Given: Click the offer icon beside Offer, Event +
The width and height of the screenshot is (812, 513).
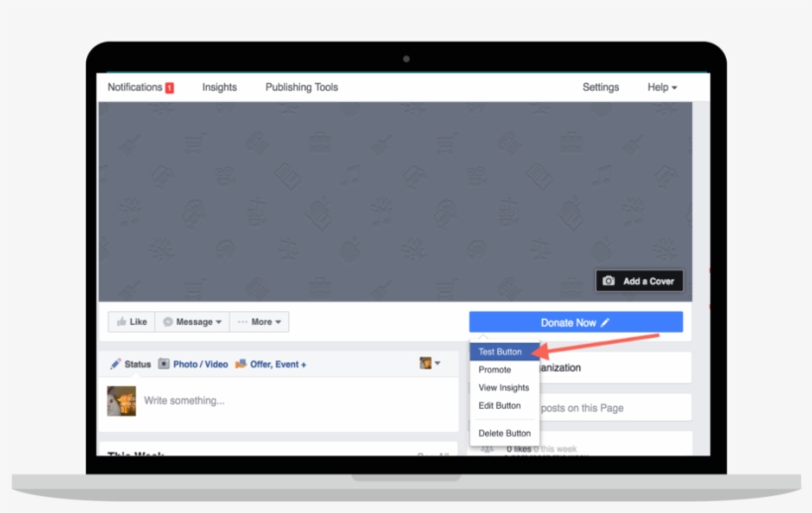Looking at the screenshot, I should coord(241,363).
